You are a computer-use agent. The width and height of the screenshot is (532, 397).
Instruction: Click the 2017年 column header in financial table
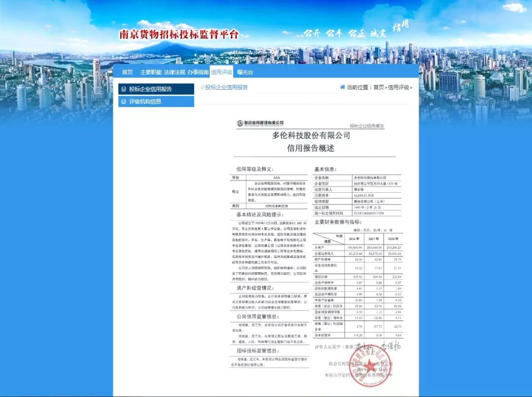pyautogui.click(x=374, y=239)
